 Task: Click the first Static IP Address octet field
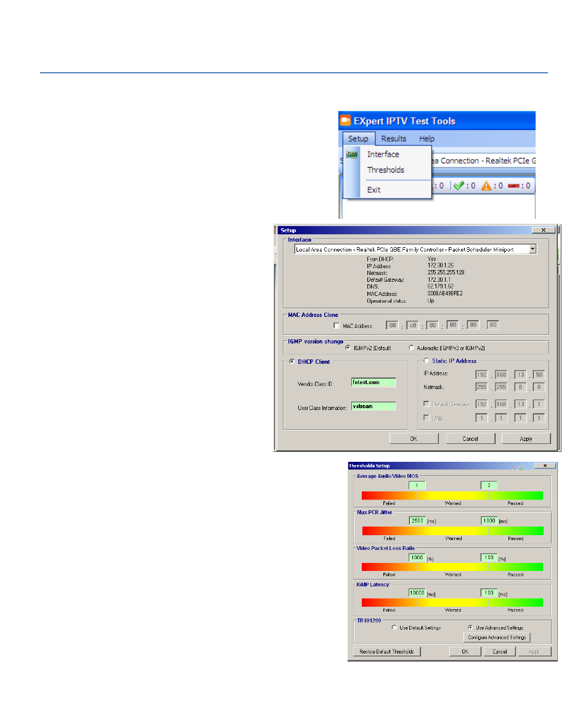[481, 375]
